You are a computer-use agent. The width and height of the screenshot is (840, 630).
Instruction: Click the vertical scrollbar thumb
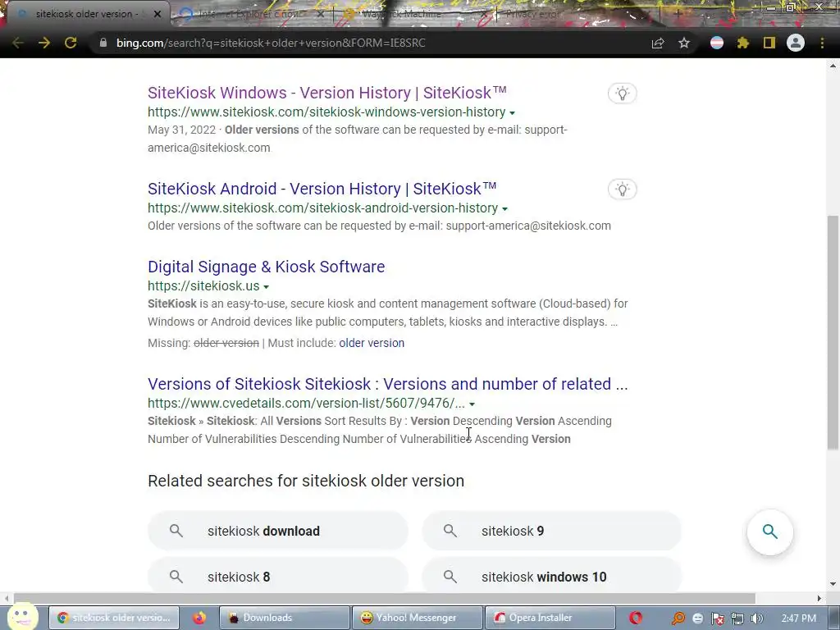tap(833, 332)
